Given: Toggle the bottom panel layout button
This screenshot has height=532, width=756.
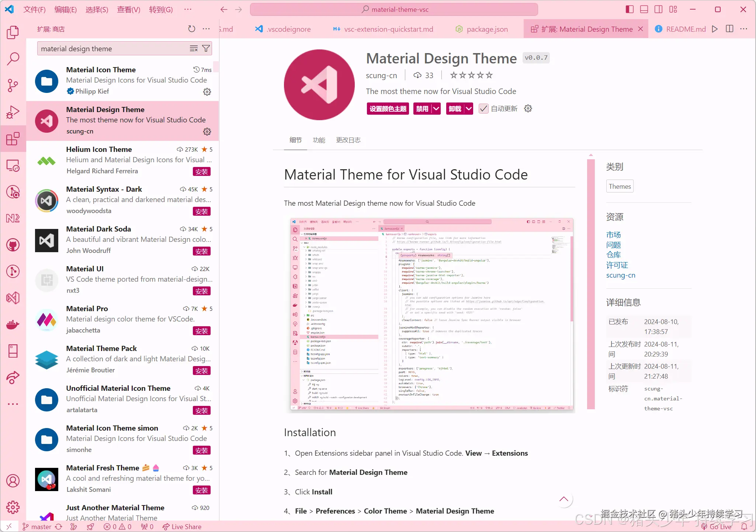Looking at the screenshot, I should [644, 9].
